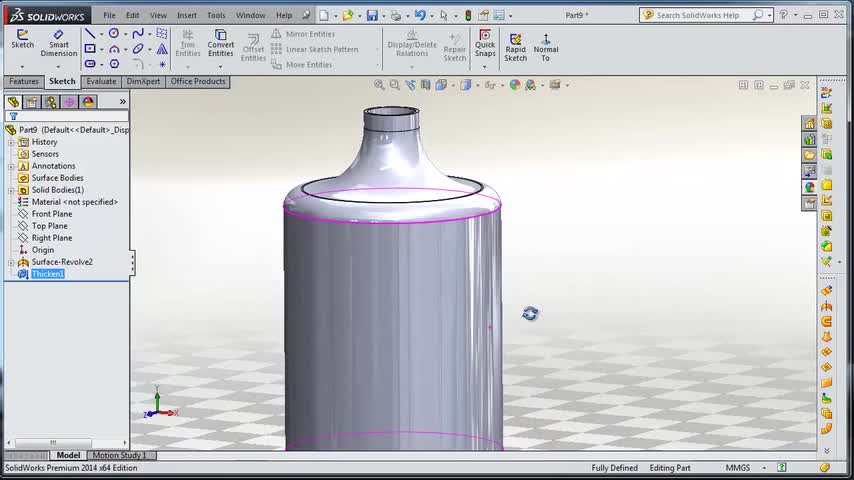Select the Circle sketch tool

coord(114,34)
